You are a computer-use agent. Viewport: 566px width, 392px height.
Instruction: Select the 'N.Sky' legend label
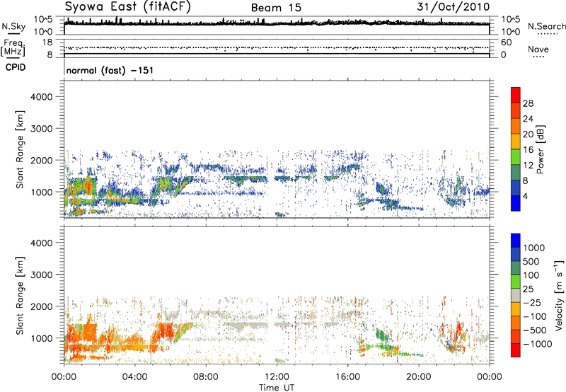pyautogui.click(x=13, y=26)
